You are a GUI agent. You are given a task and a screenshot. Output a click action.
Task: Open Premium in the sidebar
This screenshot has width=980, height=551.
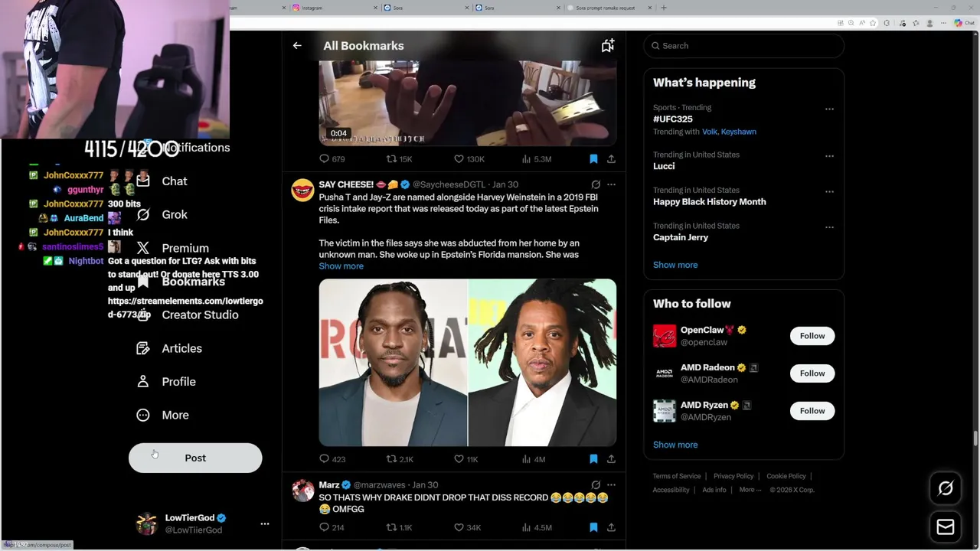pos(172,248)
